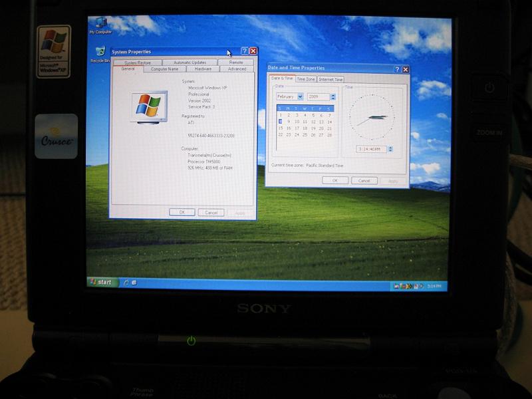Screen dimensions: 532x399
Task: Open the Remote tab in System Properties
Action: point(236,63)
